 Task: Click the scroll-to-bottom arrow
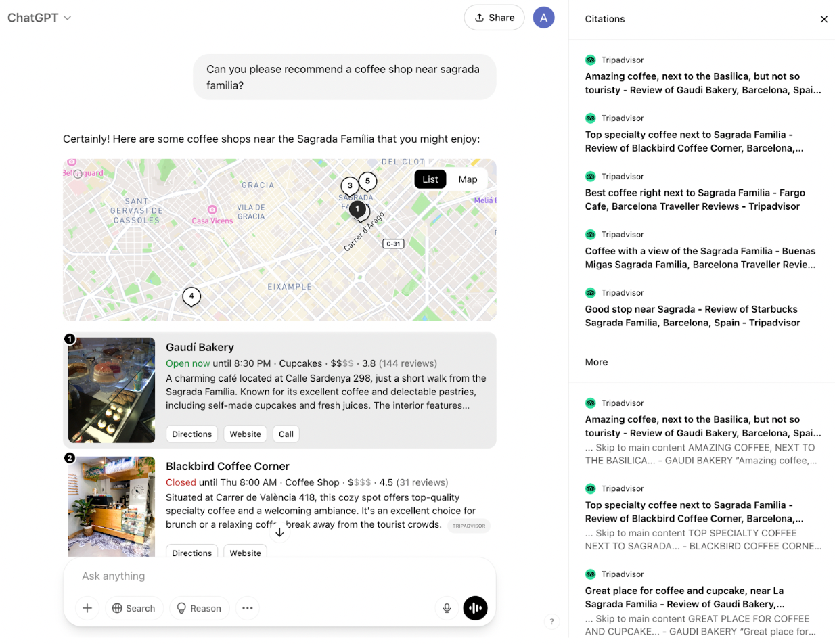tap(279, 532)
